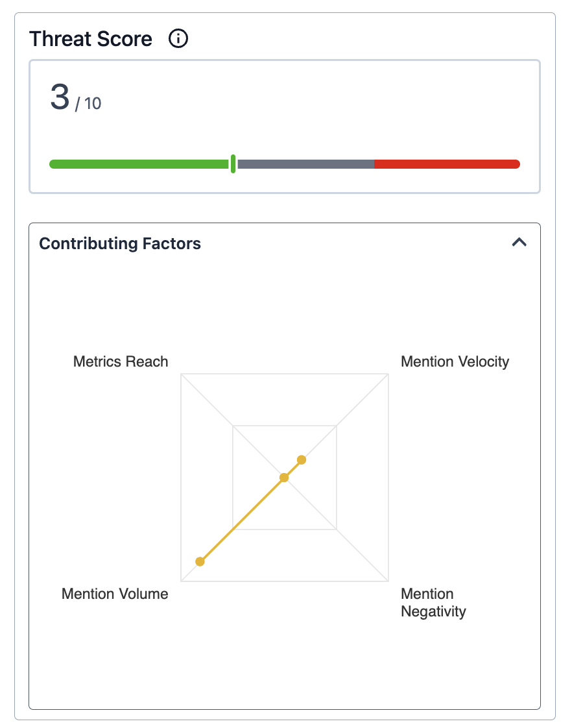572x728 pixels.
Task: Click the Threat Score heading
Action: pyautogui.click(x=91, y=39)
